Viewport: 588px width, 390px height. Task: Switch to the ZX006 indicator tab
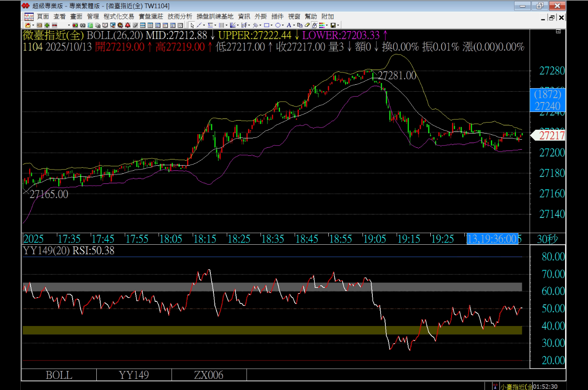point(209,375)
